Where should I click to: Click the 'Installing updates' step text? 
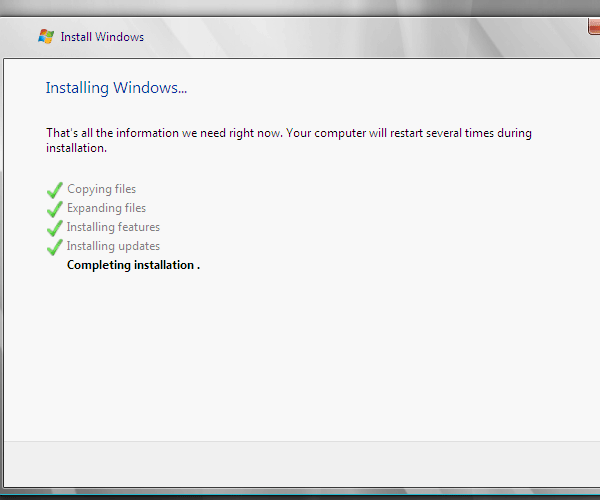pyautogui.click(x=113, y=246)
